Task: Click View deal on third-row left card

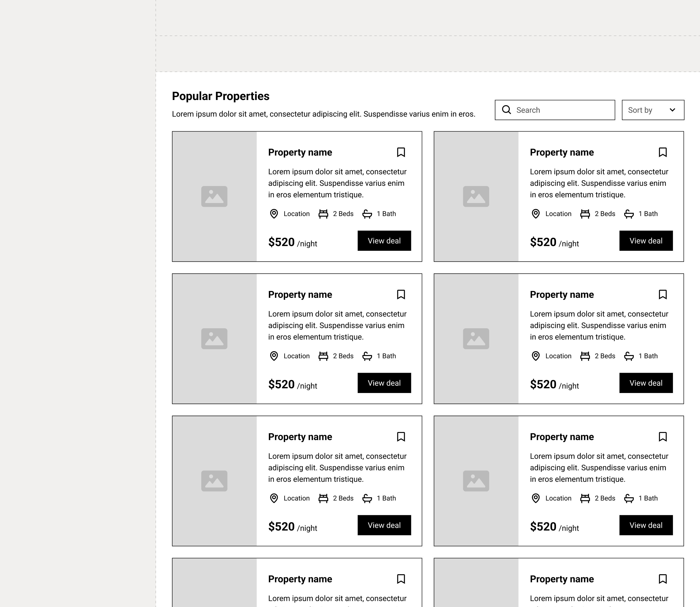Action: [x=384, y=525]
